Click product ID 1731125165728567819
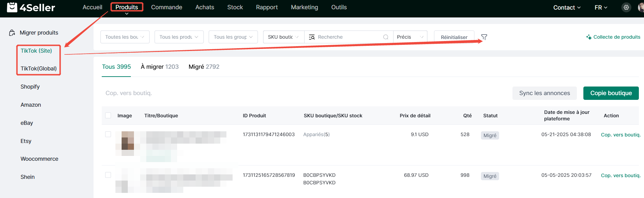 [x=269, y=175]
